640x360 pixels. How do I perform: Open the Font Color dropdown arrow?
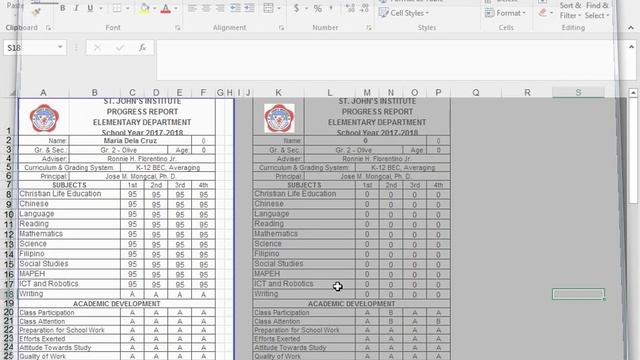click(176, 8)
